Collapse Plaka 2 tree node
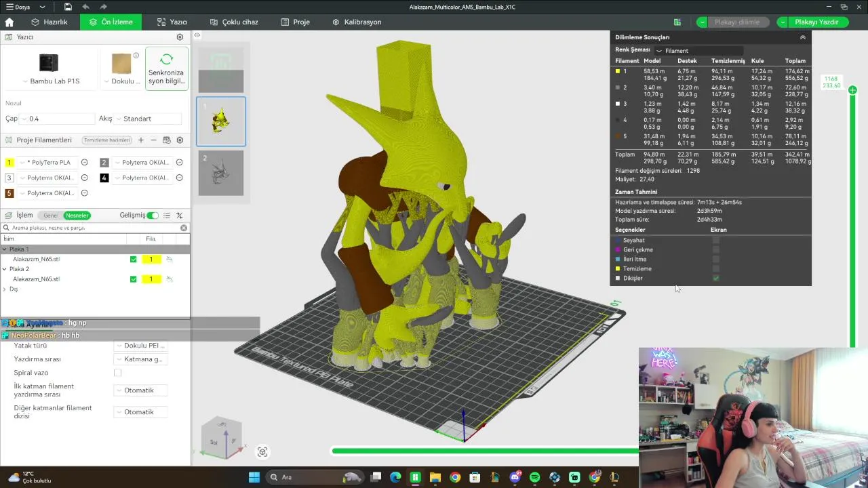Viewport: 868px width, 488px height. [4, 269]
